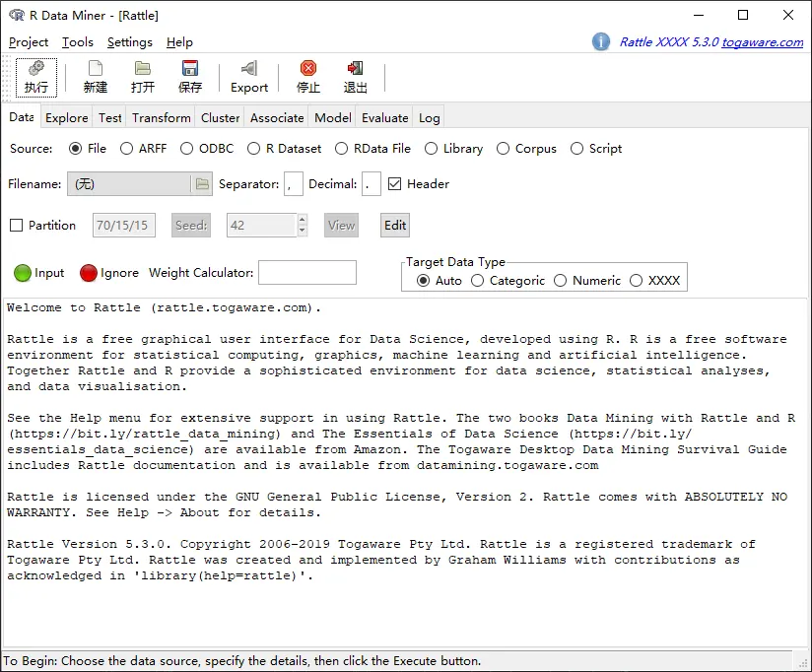Select R Dataset source
This screenshot has width=812, height=672.
click(254, 149)
